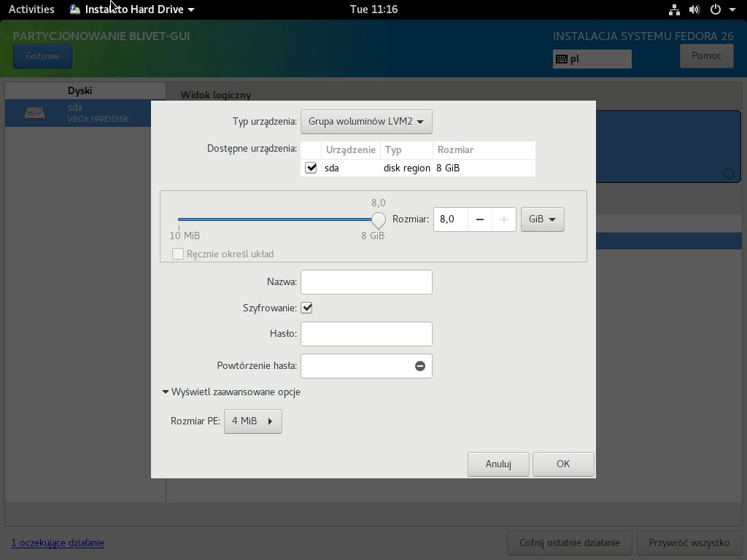This screenshot has height=560, width=747.
Task: Toggle Ręcznie określ układ checkbox
Action: [x=178, y=254]
